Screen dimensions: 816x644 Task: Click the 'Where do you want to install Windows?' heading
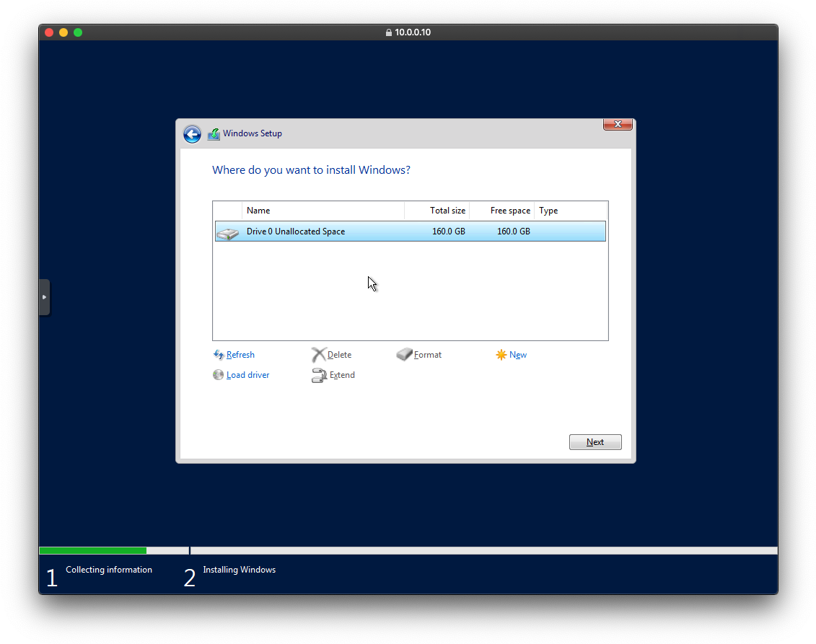point(311,170)
